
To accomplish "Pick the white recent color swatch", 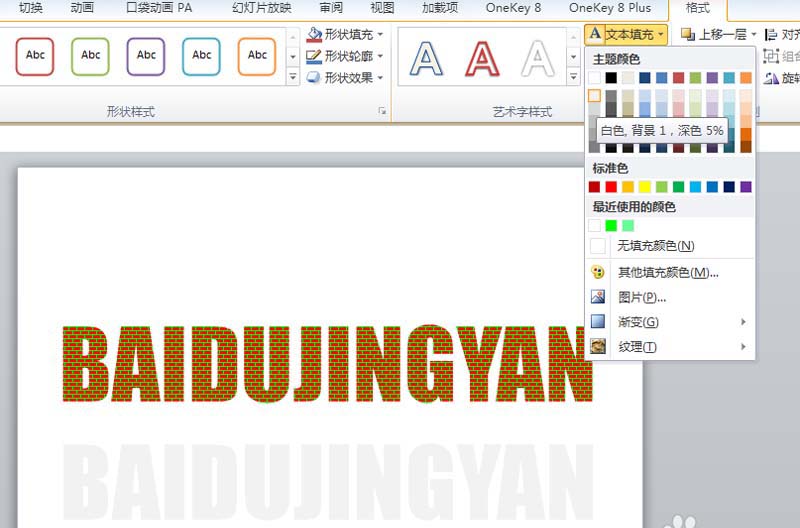I will pyautogui.click(x=594, y=225).
